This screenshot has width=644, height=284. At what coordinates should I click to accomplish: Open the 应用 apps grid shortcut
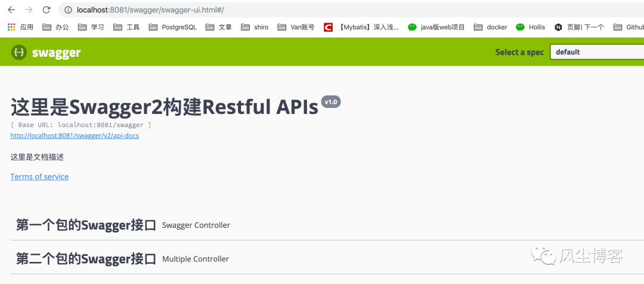coord(20,27)
